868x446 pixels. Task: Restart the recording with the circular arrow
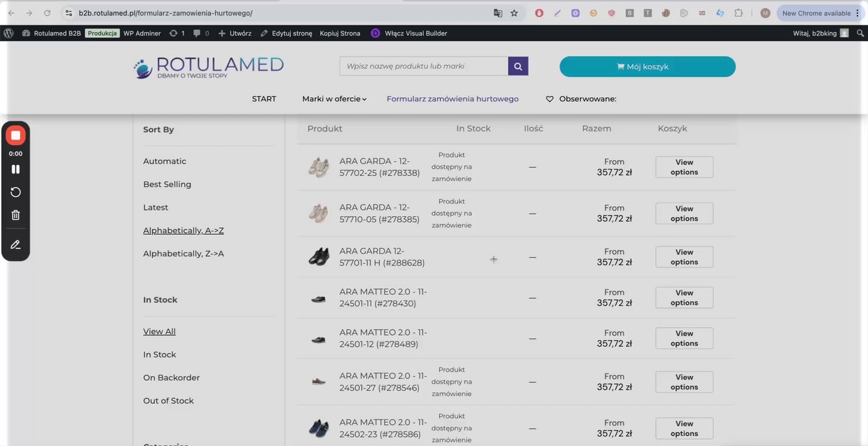[15, 192]
